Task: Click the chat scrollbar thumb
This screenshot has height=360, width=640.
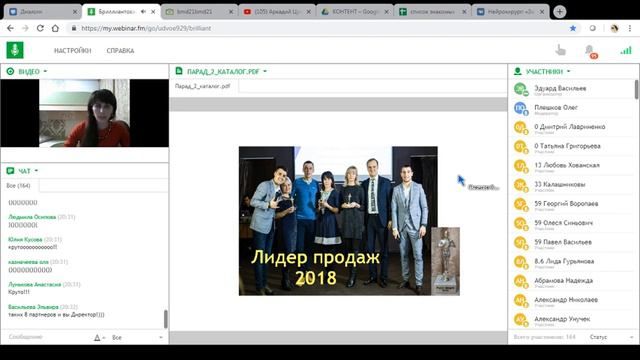Action: click(165, 319)
